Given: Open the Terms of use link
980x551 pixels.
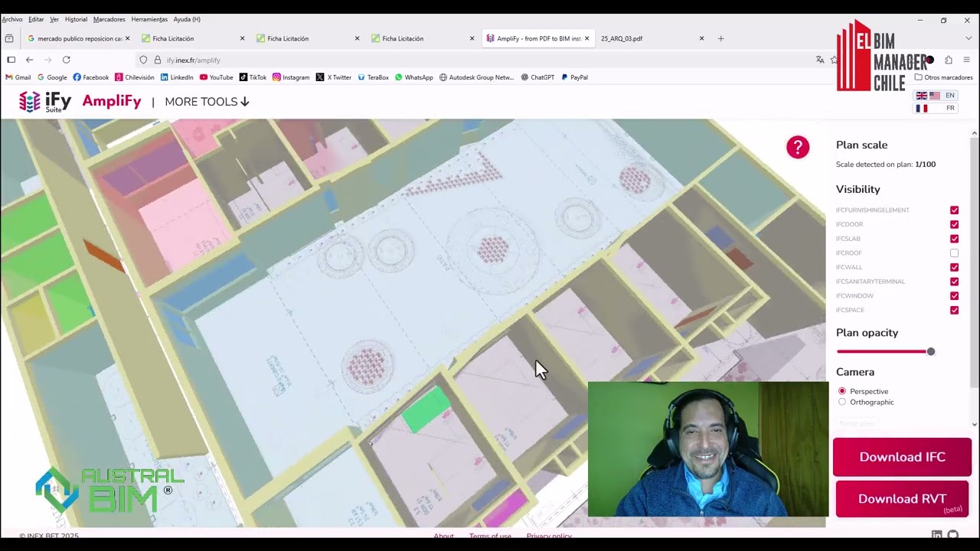Looking at the screenshot, I should 490,536.
